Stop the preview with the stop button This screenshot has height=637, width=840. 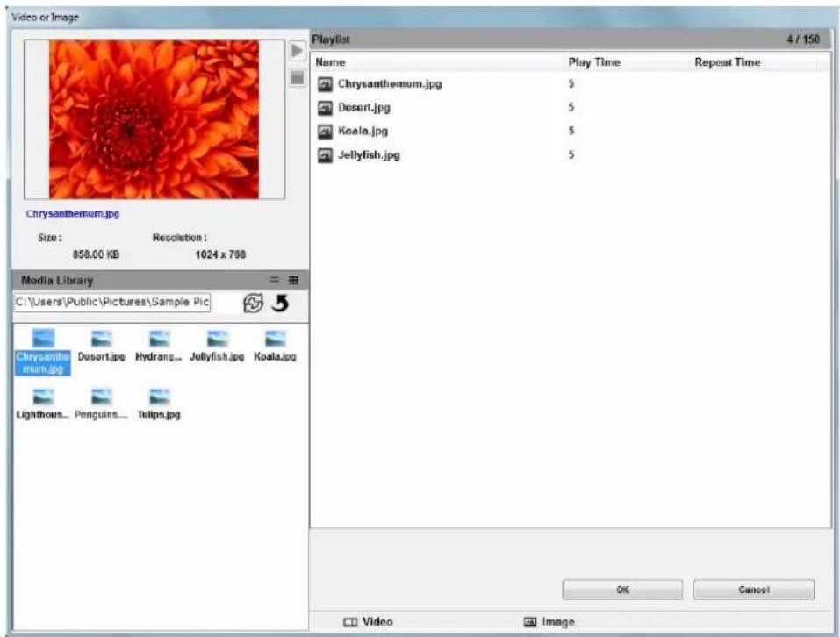(297, 78)
